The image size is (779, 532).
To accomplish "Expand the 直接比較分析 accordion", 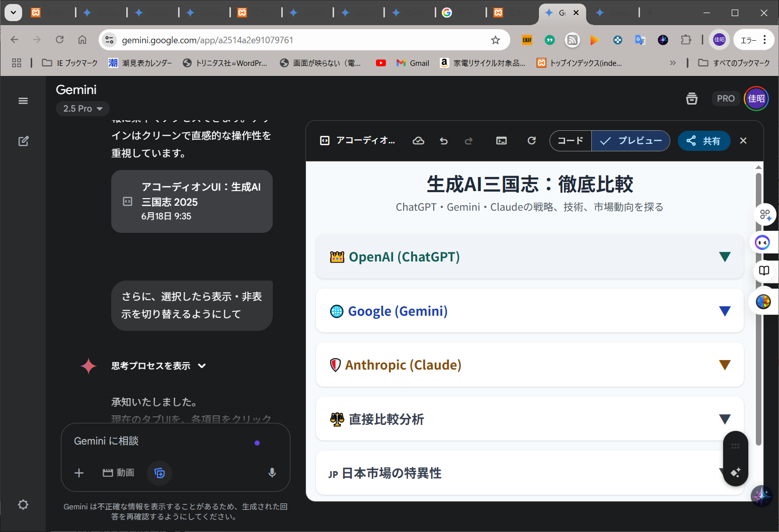I will (x=529, y=419).
